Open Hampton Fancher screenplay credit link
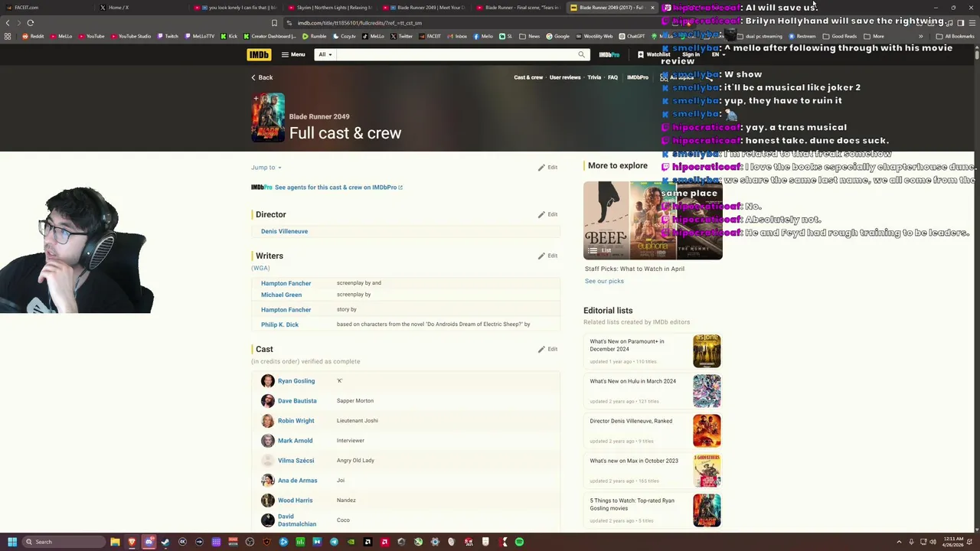Screen dimensions: 980x551 [x=286, y=283]
